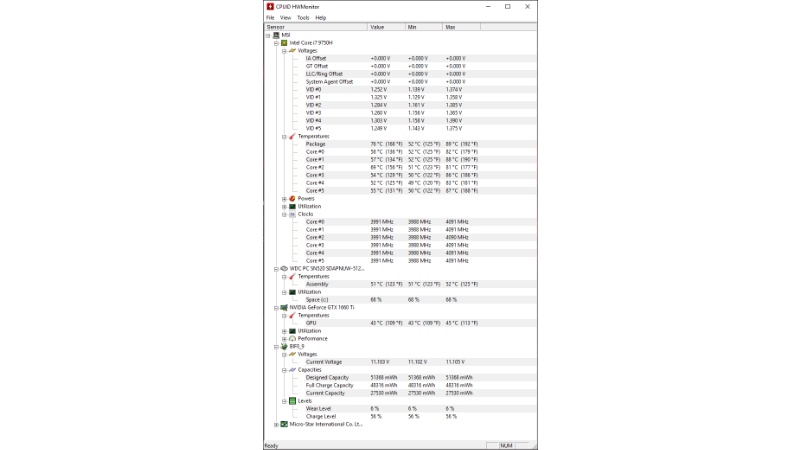Collapse the Clocks section
The height and width of the screenshot is (450, 800).
pyautogui.click(x=285, y=215)
